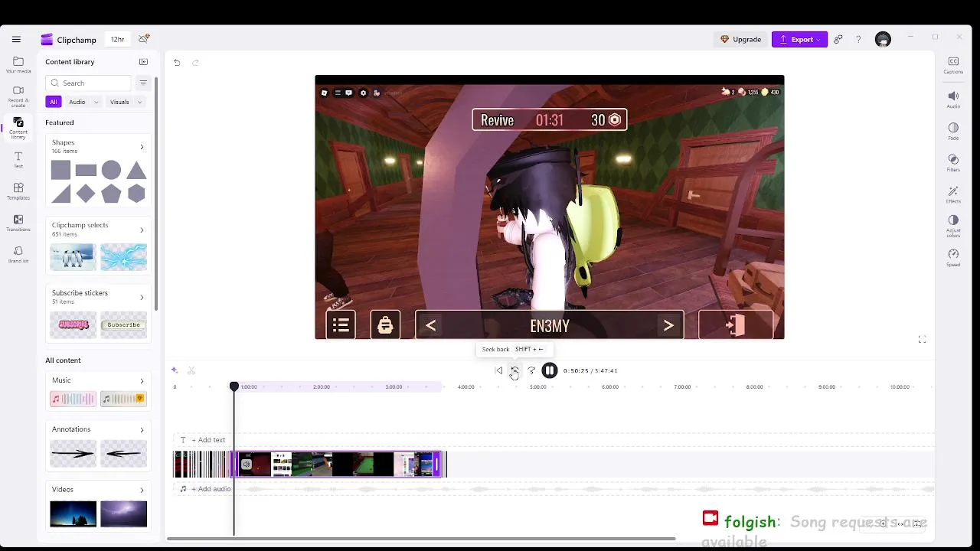The image size is (980, 551).
Task: Click the Upgrade button
Action: pos(740,39)
